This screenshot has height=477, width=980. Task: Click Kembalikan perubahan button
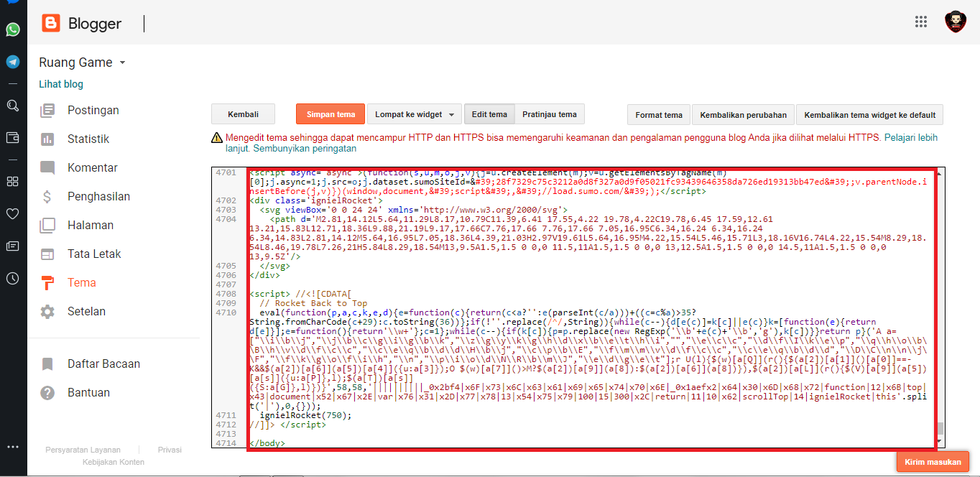click(743, 115)
